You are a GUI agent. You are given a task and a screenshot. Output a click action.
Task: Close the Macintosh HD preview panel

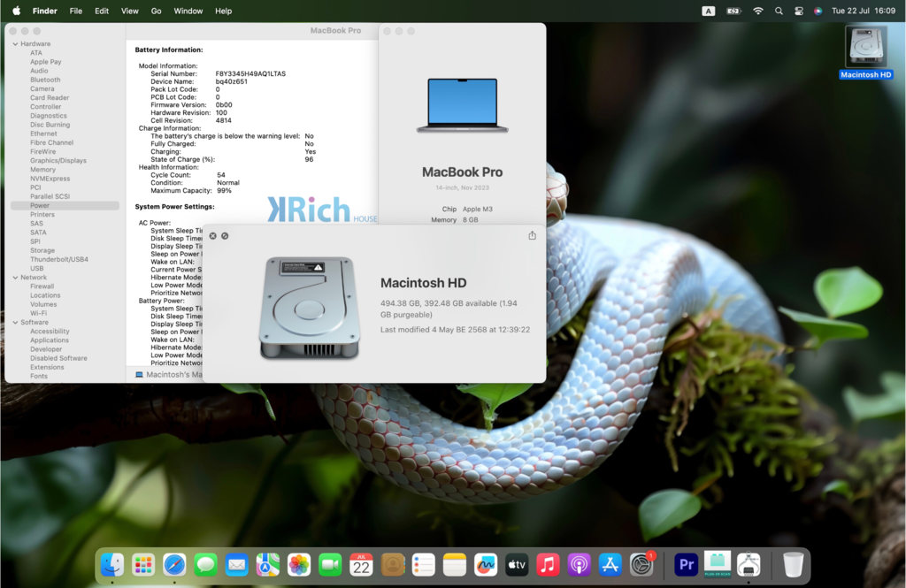point(212,236)
